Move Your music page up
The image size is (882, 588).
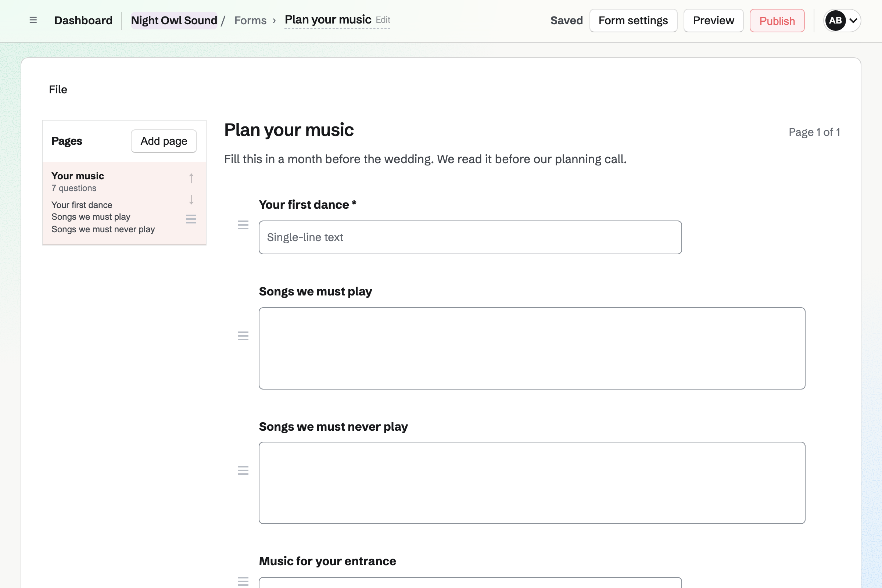(191, 178)
